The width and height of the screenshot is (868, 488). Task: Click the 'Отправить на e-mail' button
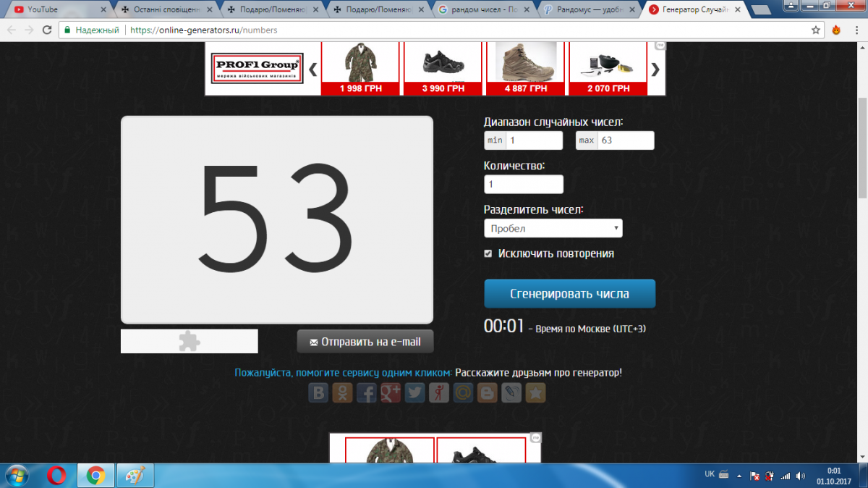[x=365, y=342]
